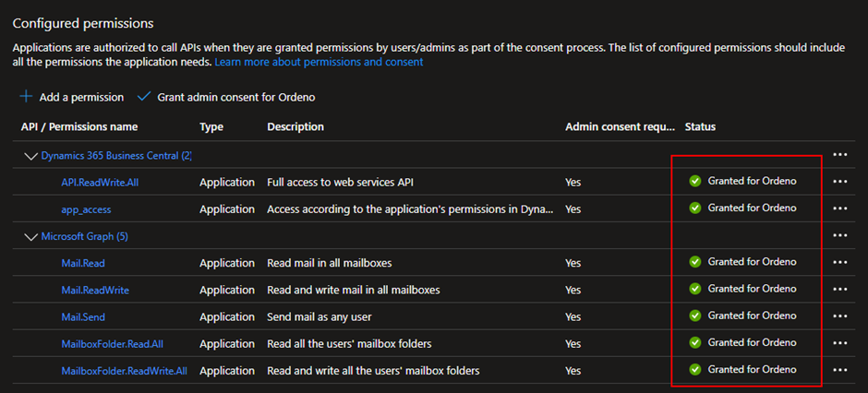Select 'Read all the users' mailbox folders' text
The image size is (868, 393).
pos(349,344)
